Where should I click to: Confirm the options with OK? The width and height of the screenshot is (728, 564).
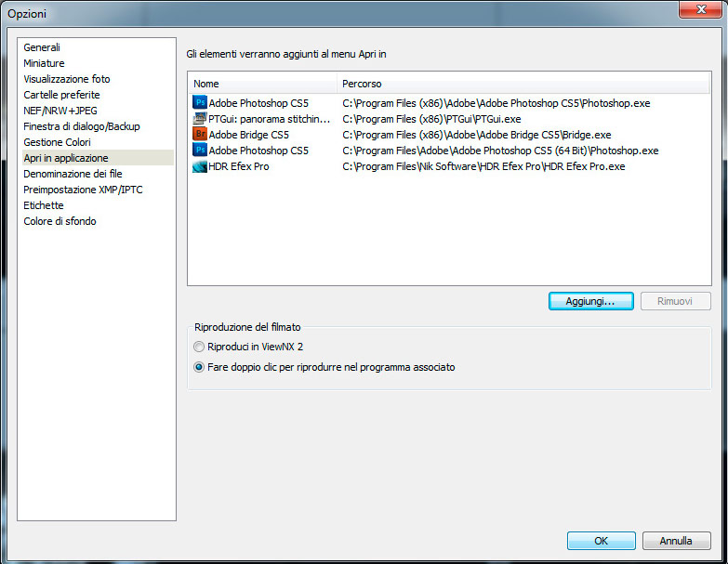(601, 541)
